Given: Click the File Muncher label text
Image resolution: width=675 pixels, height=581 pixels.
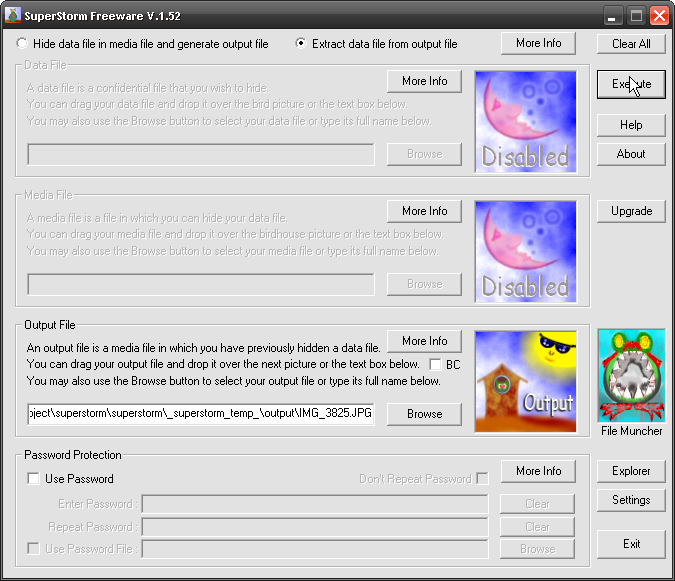Looking at the screenshot, I should [x=632, y=431].
